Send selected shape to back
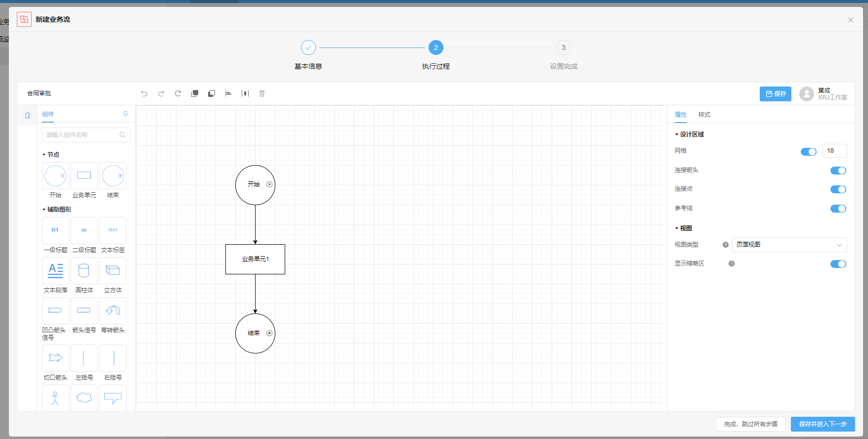 (x=212, y=93)
